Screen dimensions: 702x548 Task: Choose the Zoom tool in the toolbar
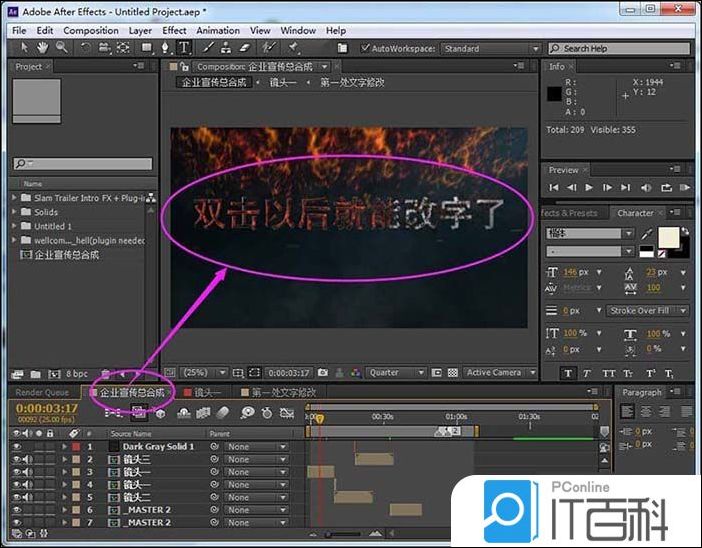coord(61,47)
